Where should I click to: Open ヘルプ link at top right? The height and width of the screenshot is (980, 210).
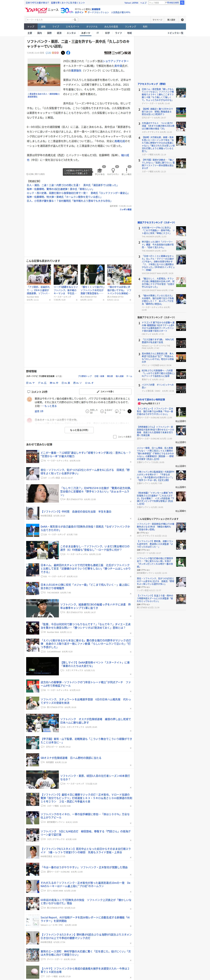(143, 3)
